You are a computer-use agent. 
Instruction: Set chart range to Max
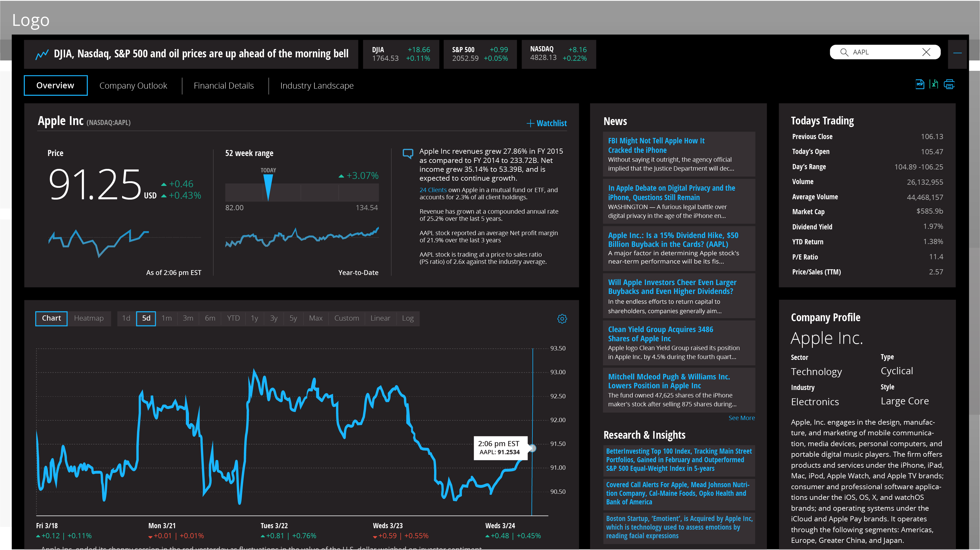pos(316,318)
